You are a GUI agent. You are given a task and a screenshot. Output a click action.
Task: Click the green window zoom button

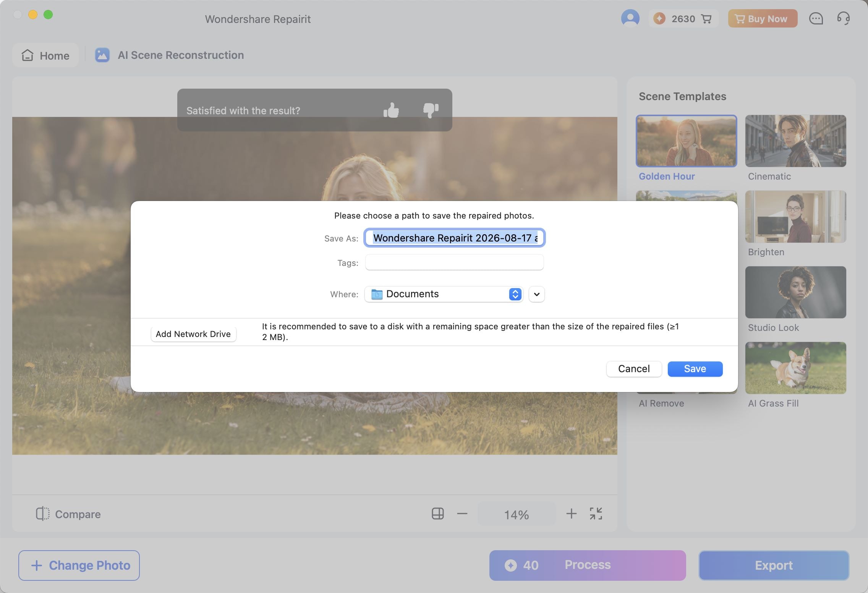tap(48, 15)
